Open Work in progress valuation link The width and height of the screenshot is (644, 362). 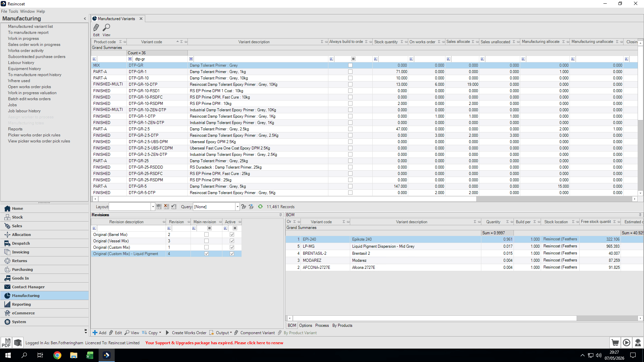pos(32,93)
